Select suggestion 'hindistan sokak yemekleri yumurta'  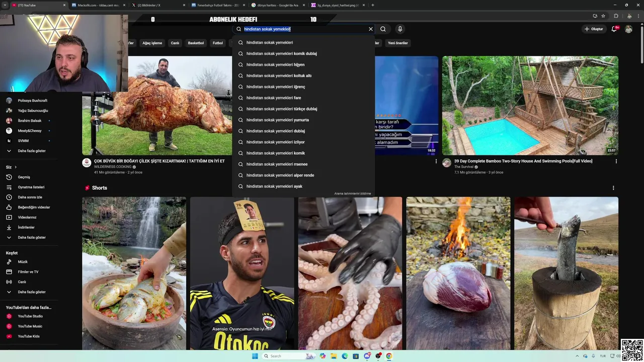pyautogui.click(x=303, y=120)
